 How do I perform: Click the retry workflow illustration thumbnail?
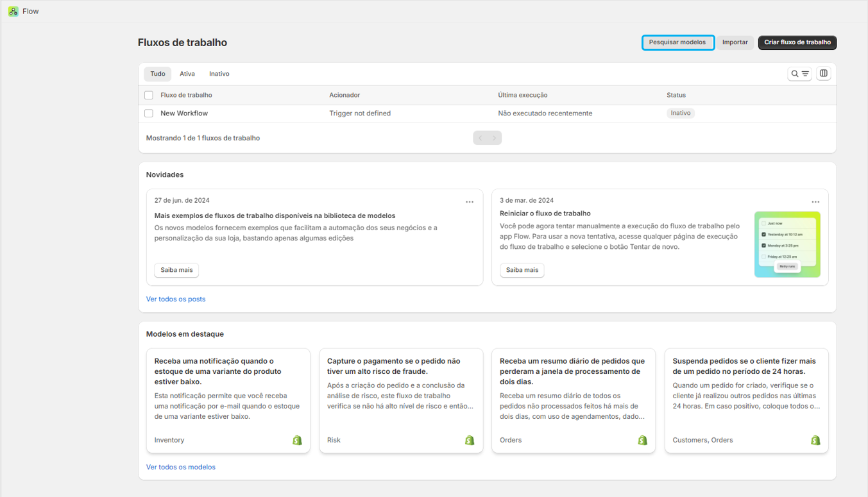click(787, 244)
